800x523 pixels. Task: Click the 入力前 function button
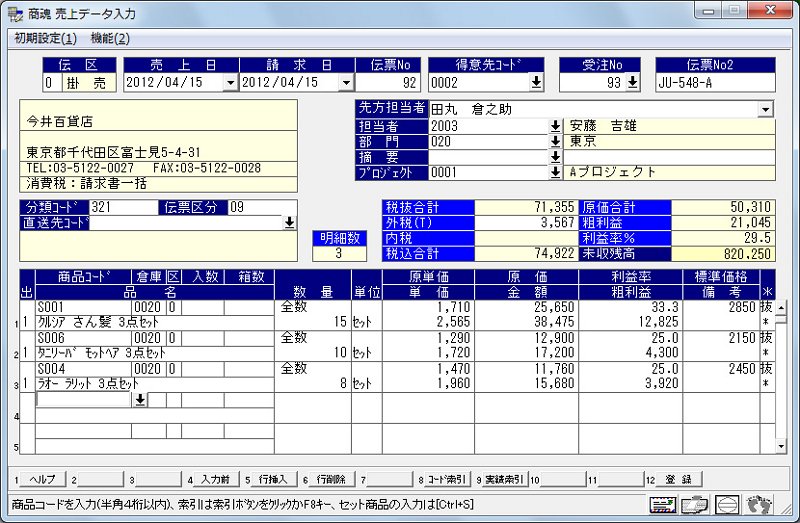click(x=215, y=479)
